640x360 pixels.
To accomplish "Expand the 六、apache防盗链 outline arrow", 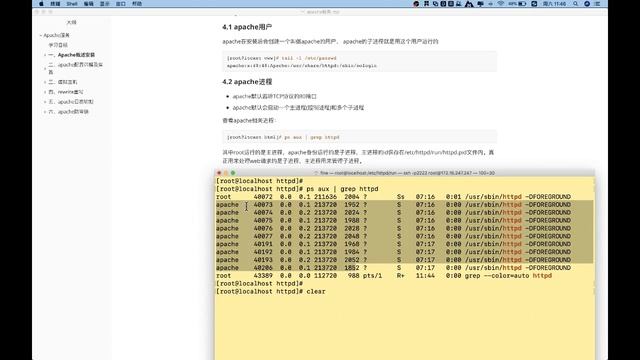I will [45, 111].
